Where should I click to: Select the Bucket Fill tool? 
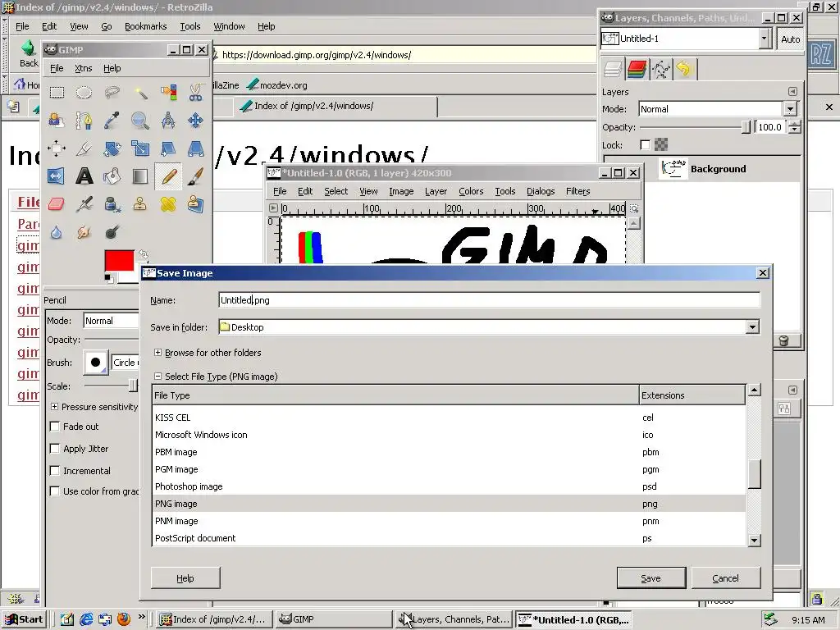pyautogui.click(x=112, y=176)
